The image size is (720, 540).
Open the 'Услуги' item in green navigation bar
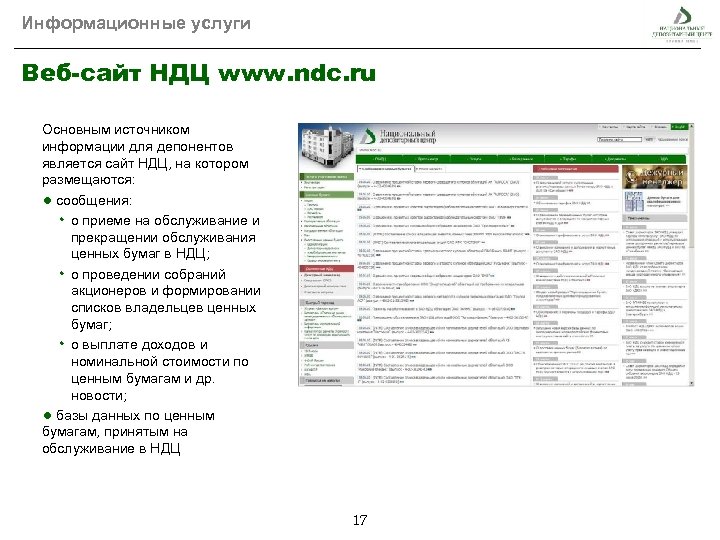(475, 159)
